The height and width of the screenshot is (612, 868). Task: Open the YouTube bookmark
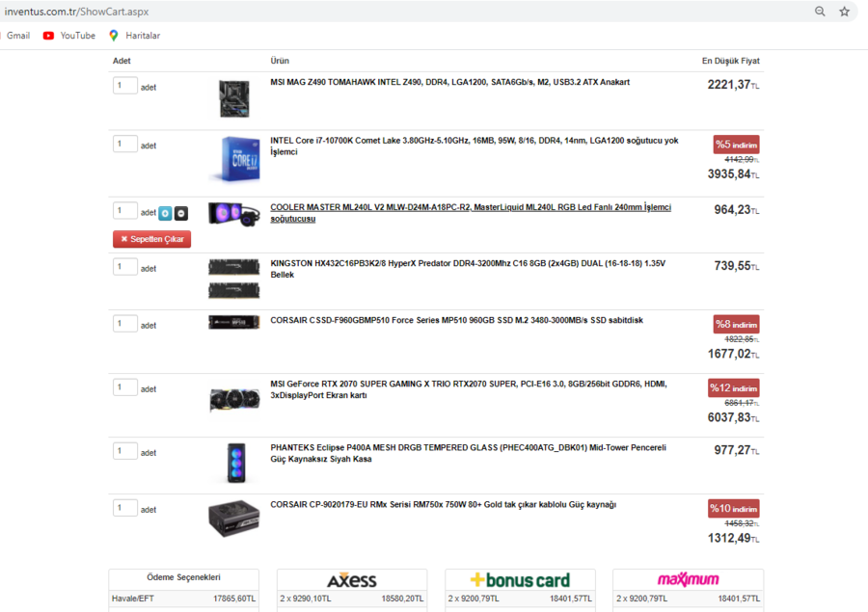[69, 36]
